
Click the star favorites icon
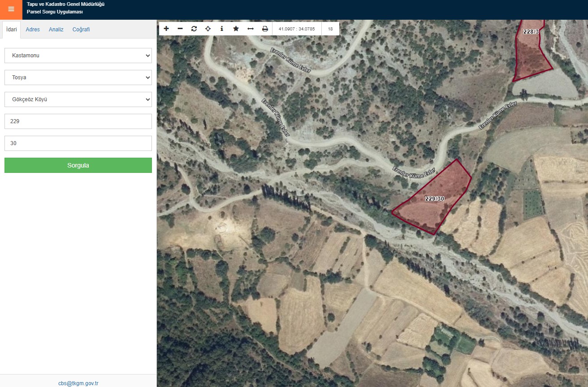(236, 29)
